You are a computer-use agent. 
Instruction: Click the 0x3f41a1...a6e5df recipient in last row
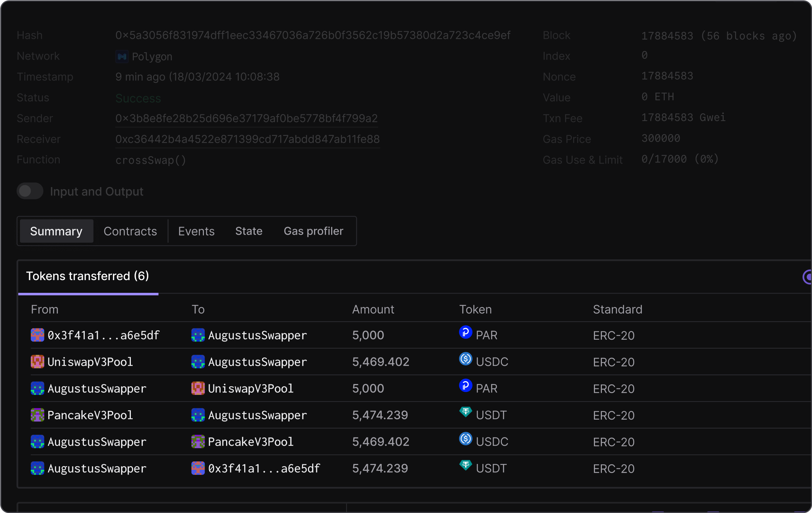264,468
